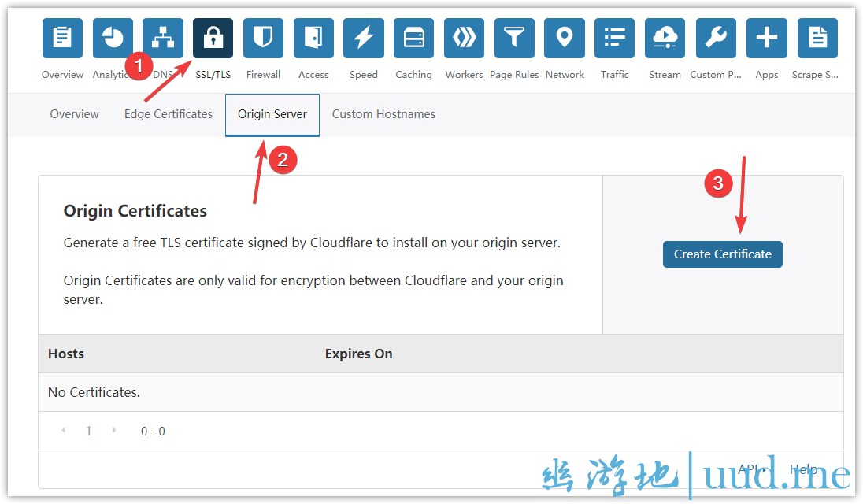Open the Page Rules funnel icon
This screenshot has width=863, height=504.
[x=514, y=39]
